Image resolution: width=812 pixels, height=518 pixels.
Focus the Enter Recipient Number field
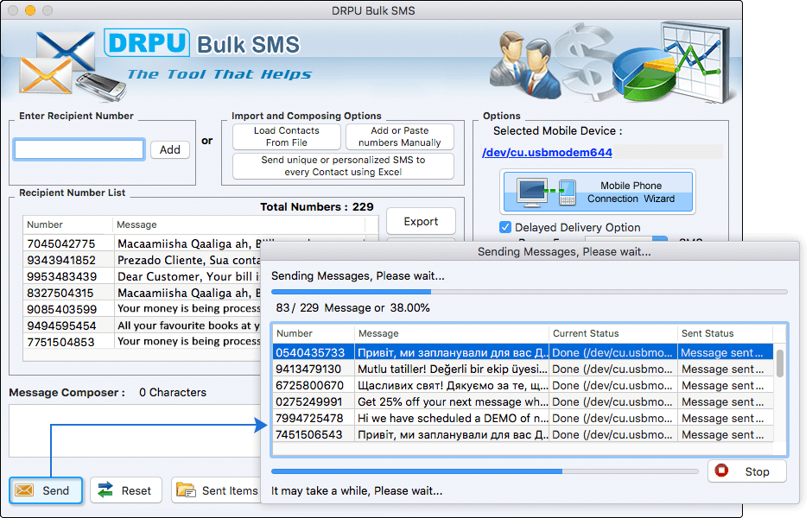click(x=79, y=149)
